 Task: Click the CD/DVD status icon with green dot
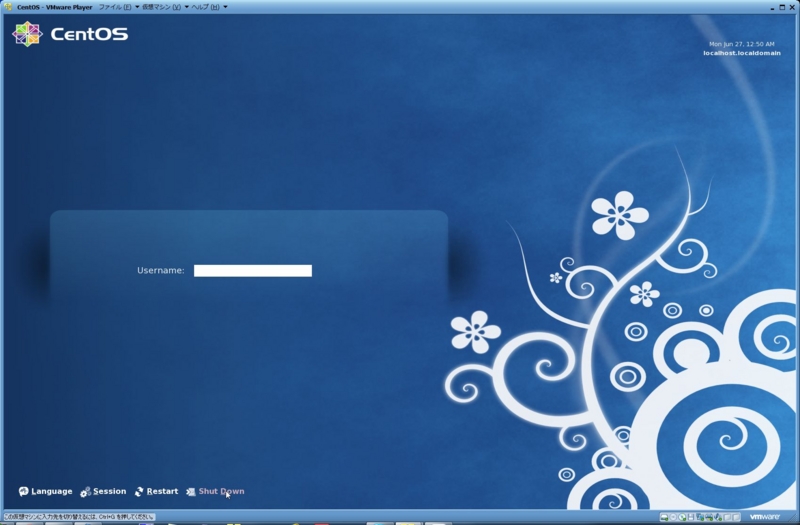pos(682,517)
